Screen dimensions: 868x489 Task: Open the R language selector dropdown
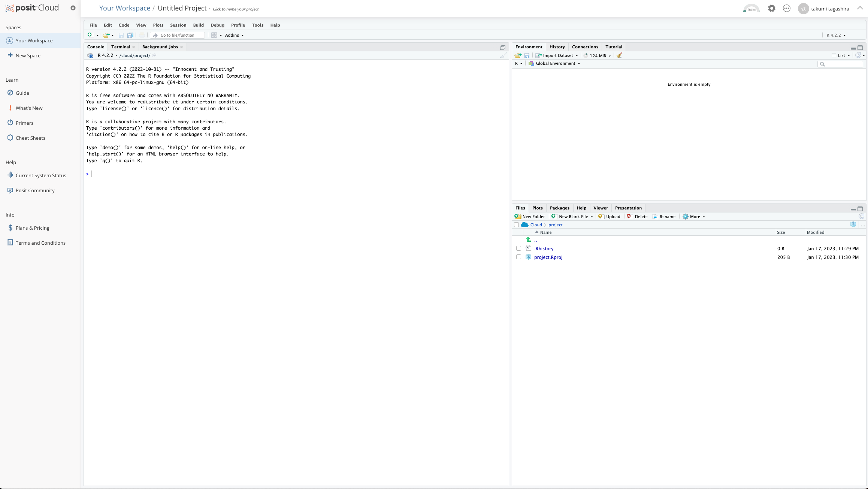[518, 63]
